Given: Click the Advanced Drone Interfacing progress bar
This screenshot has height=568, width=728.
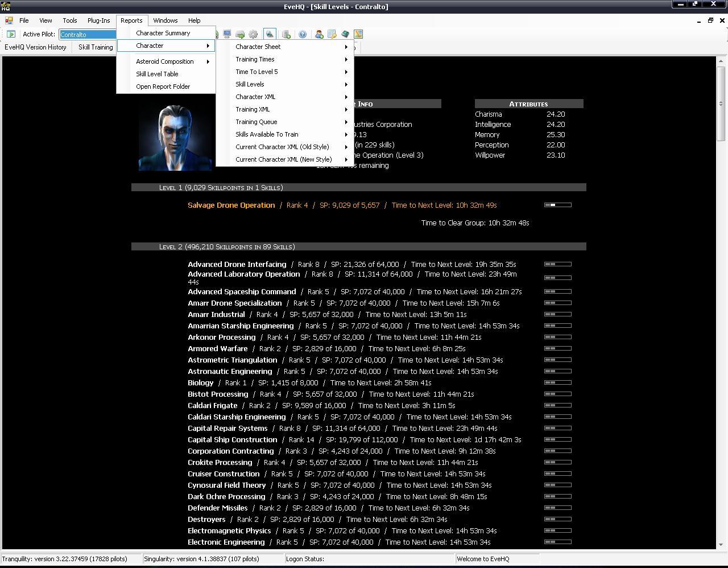Looking at the screenshot, I should click(558, 264).
